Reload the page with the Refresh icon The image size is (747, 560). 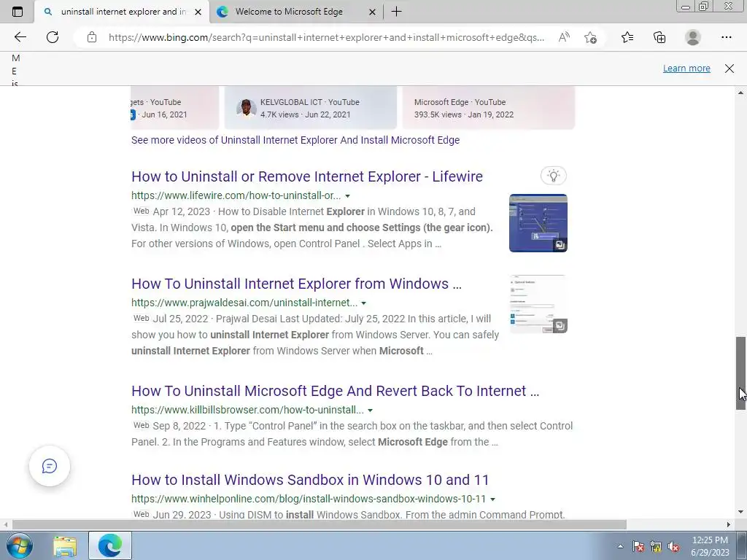pos(53,37)
